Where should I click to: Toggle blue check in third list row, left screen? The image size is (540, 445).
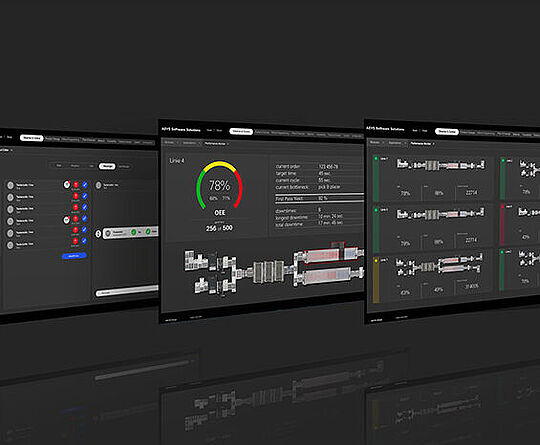tap(85, 207)
